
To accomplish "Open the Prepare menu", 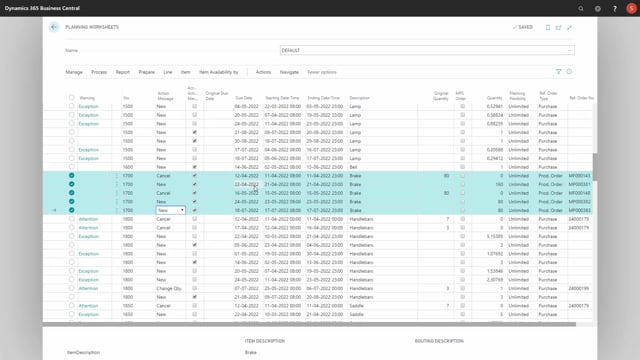I will pyautogui.click(x=147, y=72).
